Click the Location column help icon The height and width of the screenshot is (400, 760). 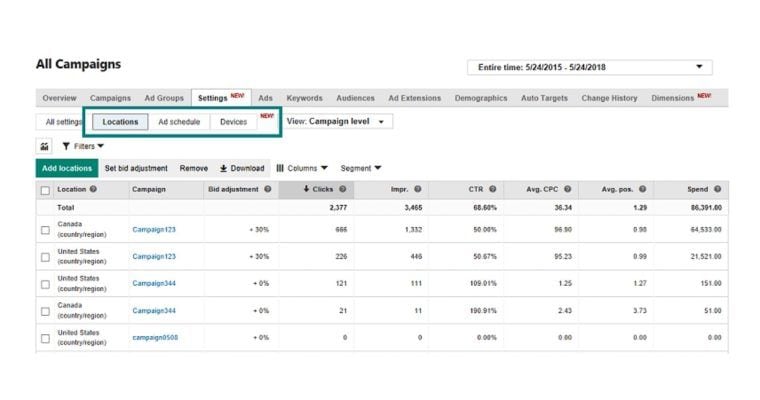(93, 189)
